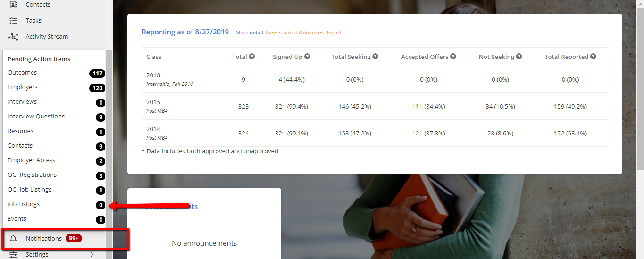
Task: Click the Tasks checklist icon
Action: tap(13, 21)
